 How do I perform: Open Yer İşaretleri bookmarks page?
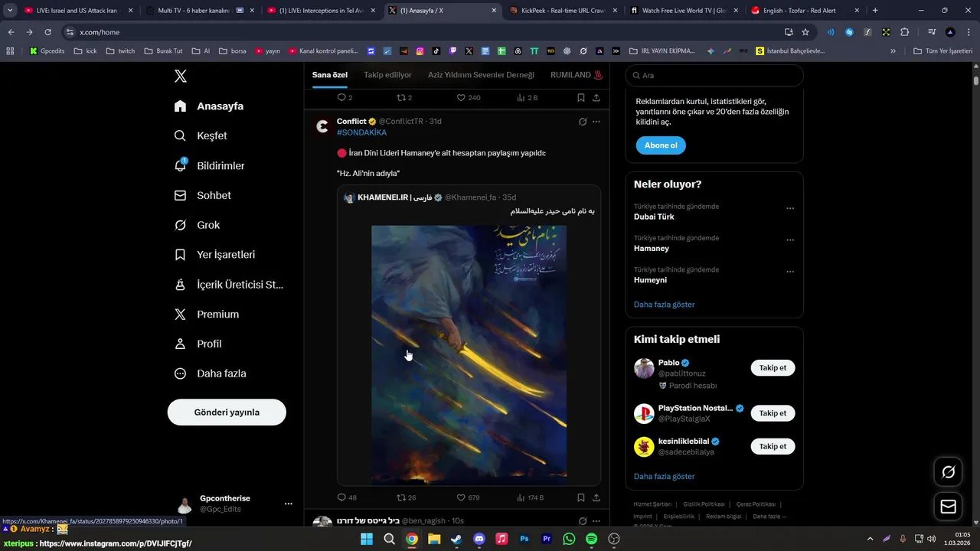pyautogui.click(x=215, y=255)
